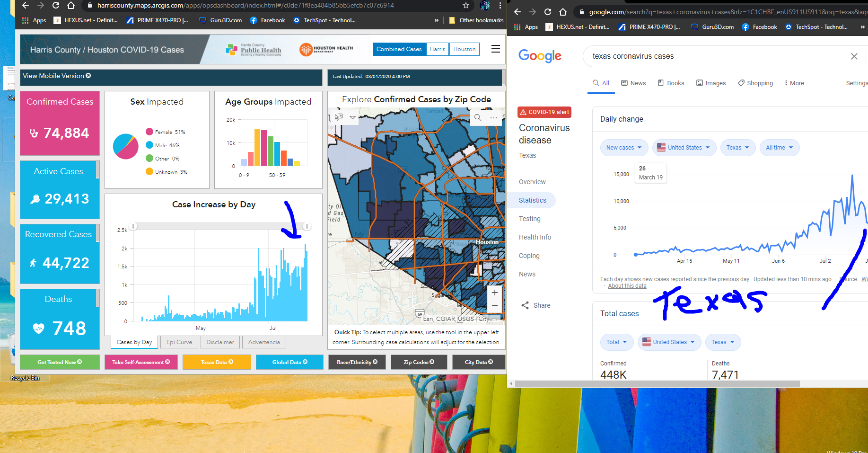Click Take Self-Assessment button
Image resolution: width=868 pixels, height=453 pixels.
pyautogui.click(x=141, y=362)
